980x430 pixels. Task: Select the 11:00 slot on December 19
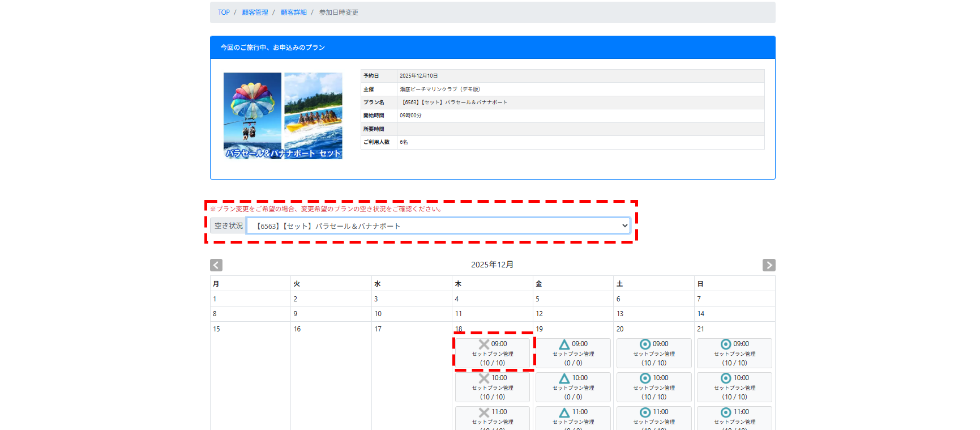click(573, 418)
